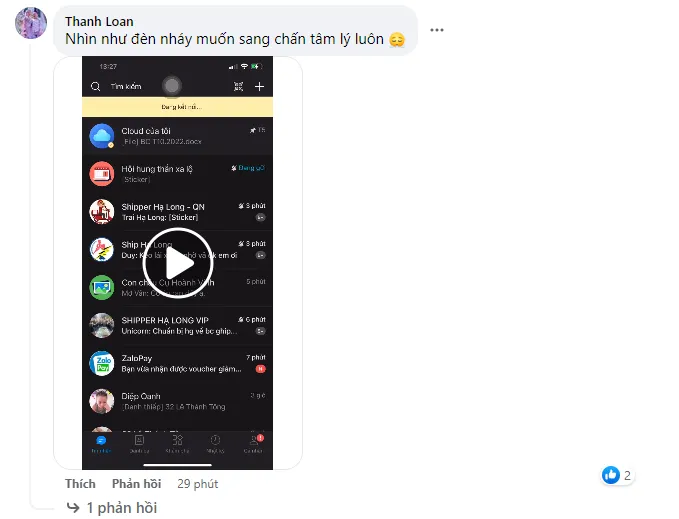Image resolution: width=679 pixels, height=519 pixels.
Task: Click the Shipper Hạ Long - QN conversation
Action: point(178,212)
